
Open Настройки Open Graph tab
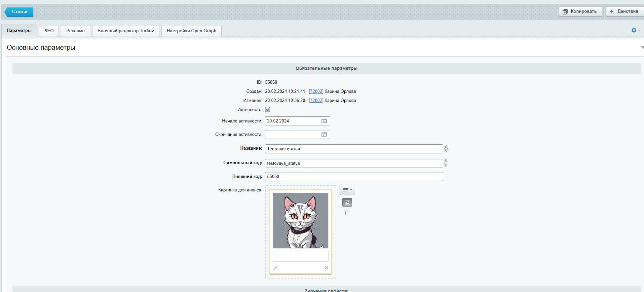191,31
